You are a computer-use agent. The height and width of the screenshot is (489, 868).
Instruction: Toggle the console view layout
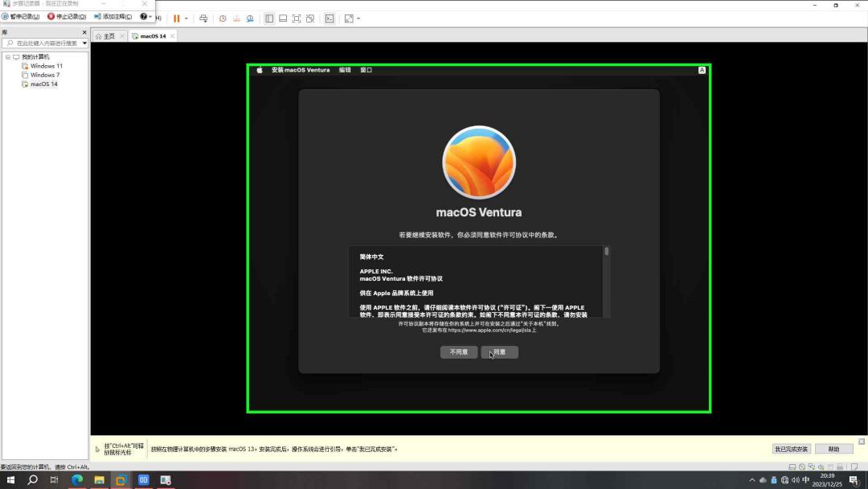(x=283, y=18)
